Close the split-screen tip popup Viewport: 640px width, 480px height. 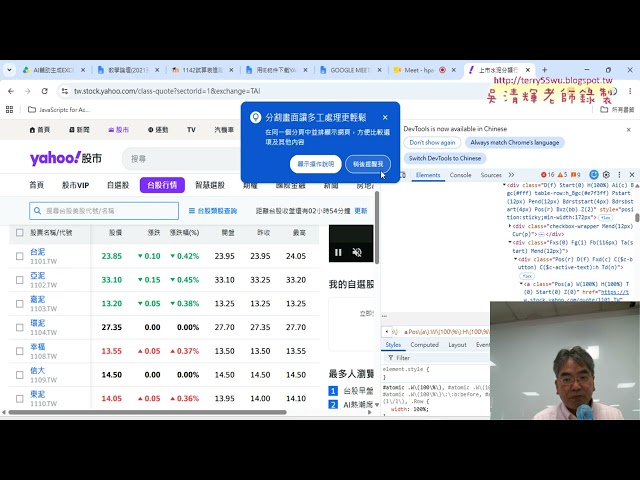(x=385, y=118)
